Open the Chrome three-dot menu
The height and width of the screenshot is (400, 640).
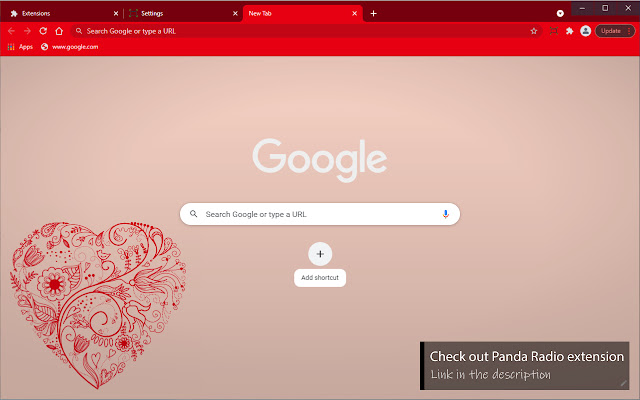pyautogui.click(x=629, y=31)
